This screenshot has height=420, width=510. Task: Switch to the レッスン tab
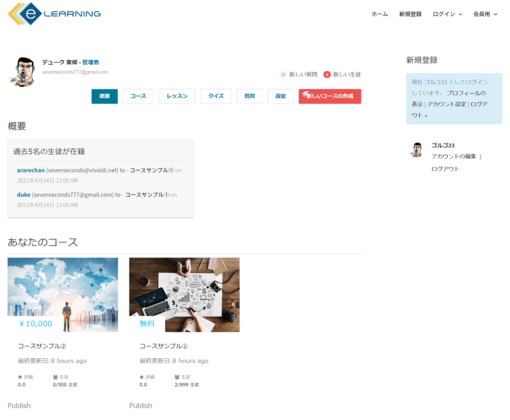tap(177, 96)
